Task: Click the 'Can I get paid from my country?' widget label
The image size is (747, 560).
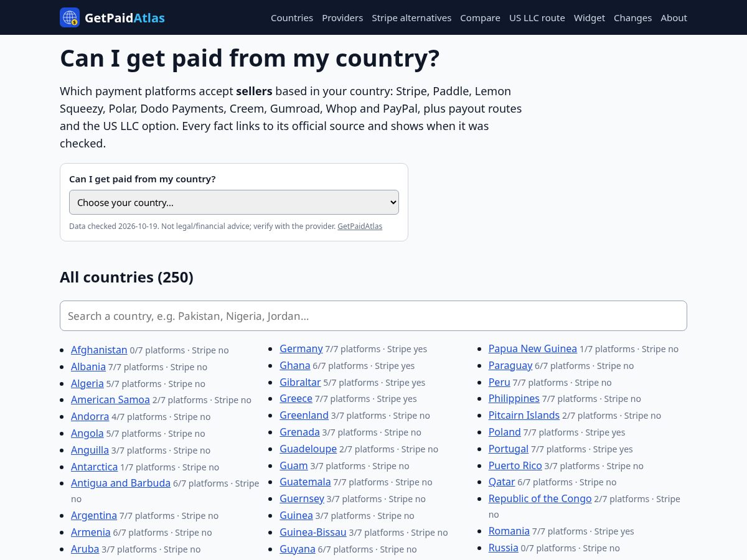Action: [x=143, y=179]
